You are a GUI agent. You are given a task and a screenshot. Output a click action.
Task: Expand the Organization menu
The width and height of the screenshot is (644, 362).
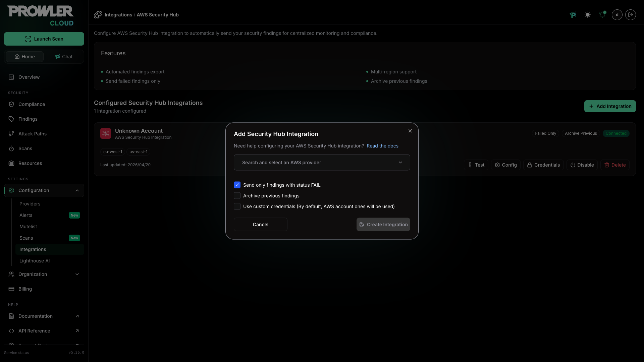44,274
